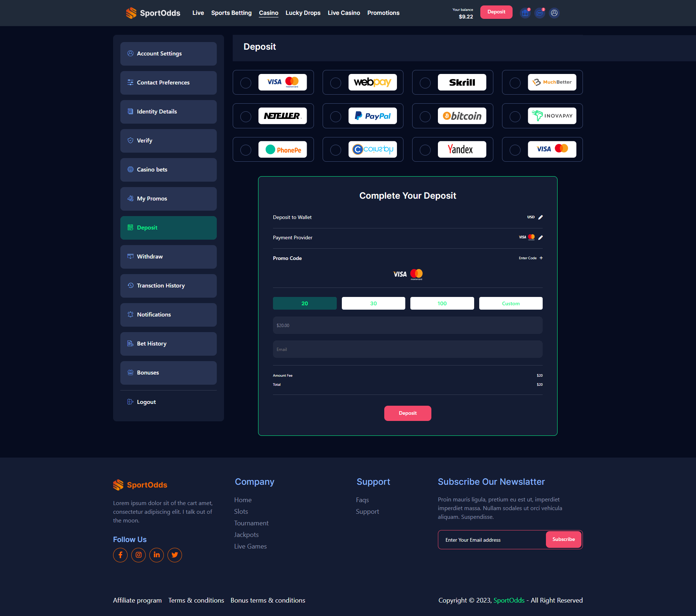The width and height of the screenshot is (696, 616).
Task: Click the PayPal payment logo
Action: point(373,116)
